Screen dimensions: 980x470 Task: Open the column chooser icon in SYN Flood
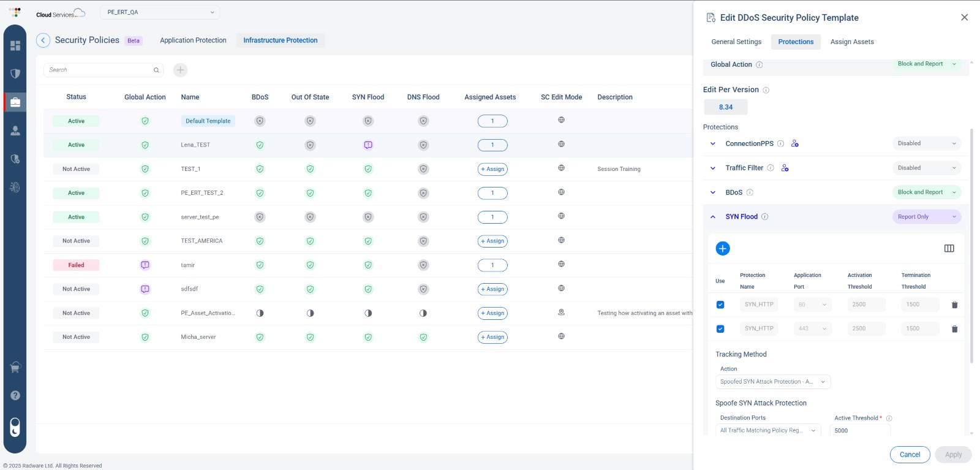[x=949, y=248]
